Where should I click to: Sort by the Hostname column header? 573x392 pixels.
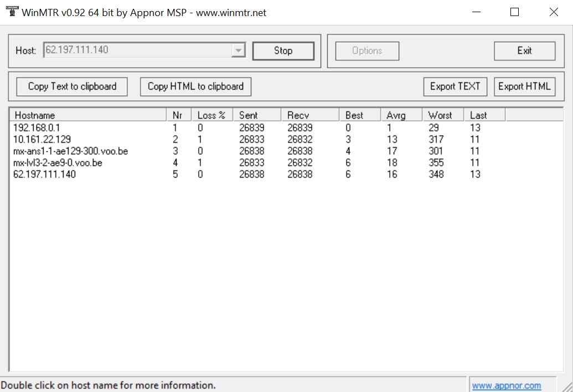(x=88, y=115)
